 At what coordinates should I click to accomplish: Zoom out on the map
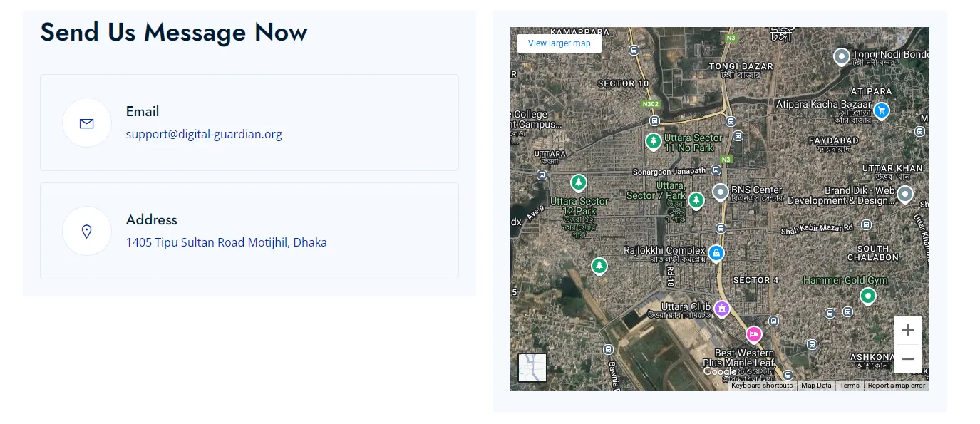pyautogui.click(x=908, y=359)
